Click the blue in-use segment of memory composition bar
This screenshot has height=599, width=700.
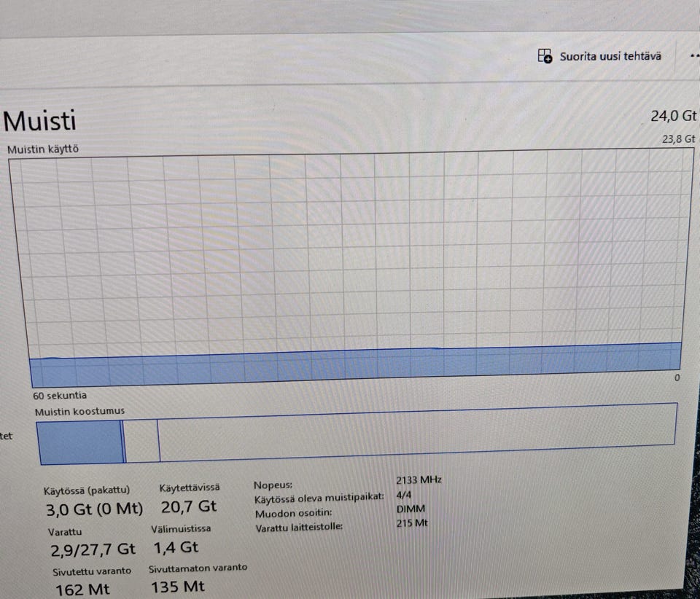(x=80, y=442)
